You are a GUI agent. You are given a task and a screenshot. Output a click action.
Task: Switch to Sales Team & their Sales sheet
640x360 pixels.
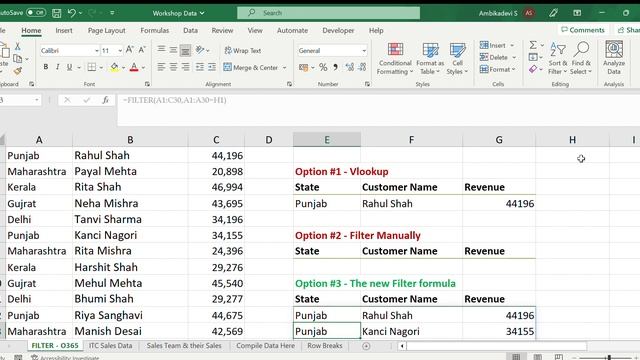pos(184,345)
